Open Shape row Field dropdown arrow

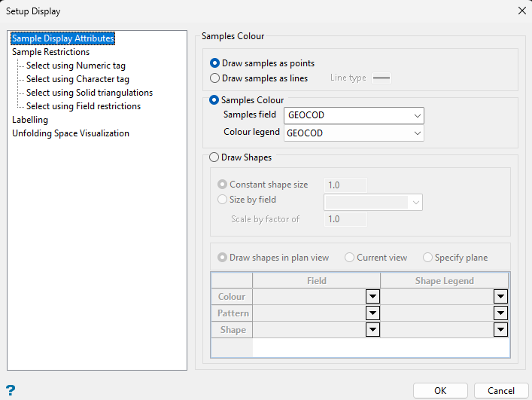372,329
